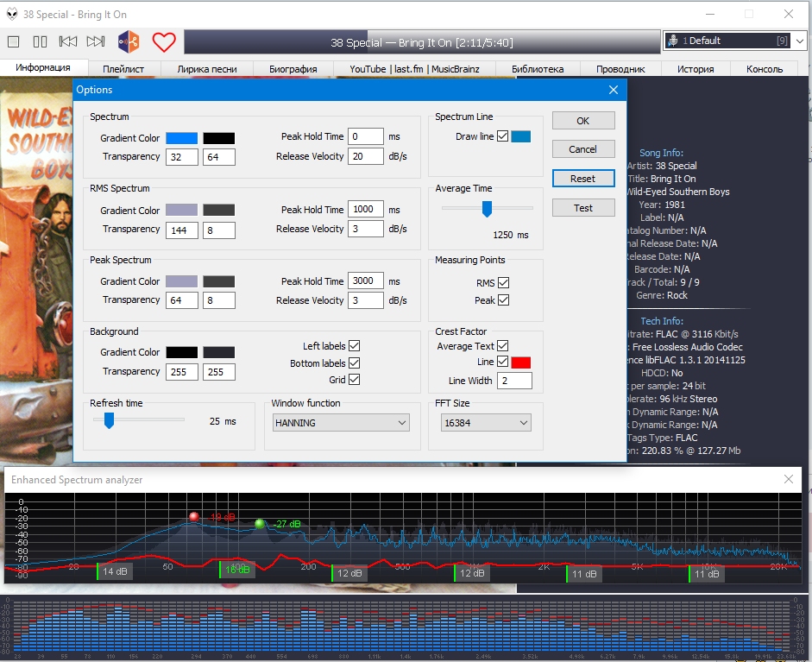Click the orange-blue hexagon share icon
Image resolution: width=812 pixels, height=662 pixels.
coord(129,41)
